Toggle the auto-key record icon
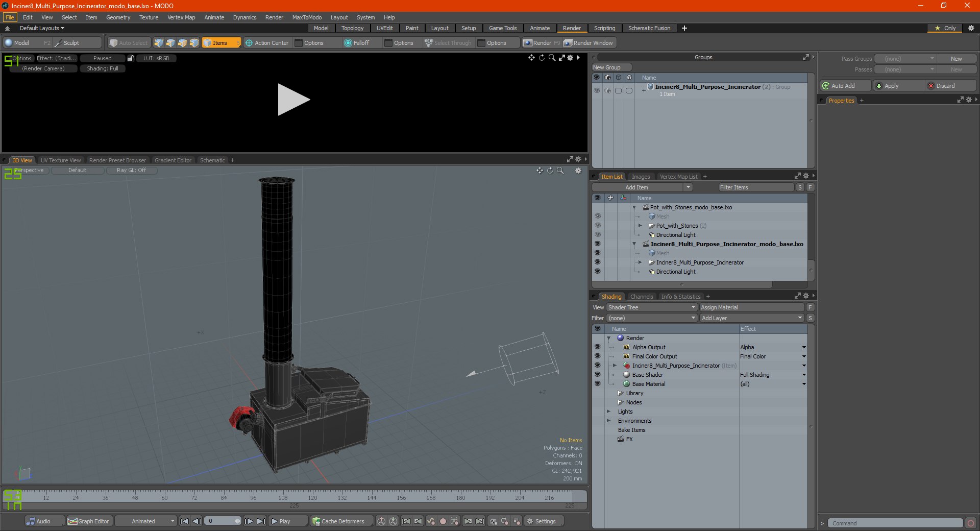This screenshot has width=980, height=531. (443, 521)
